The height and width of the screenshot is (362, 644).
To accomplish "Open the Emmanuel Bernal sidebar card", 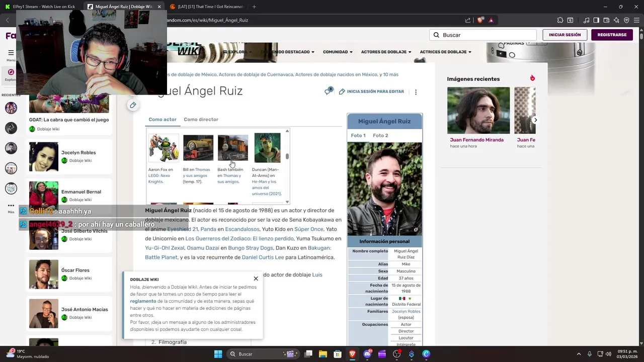I will point(69,196).
